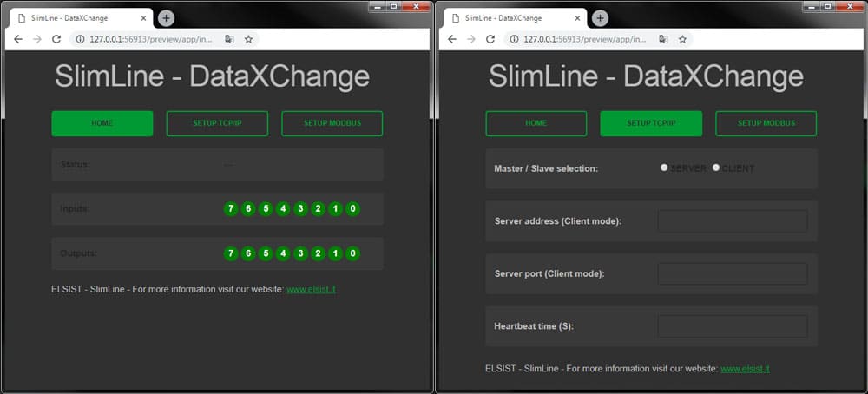Screen dimensions: 868x394
Task: Open SETUP MODBUS in right window
Action: point(766,123)
